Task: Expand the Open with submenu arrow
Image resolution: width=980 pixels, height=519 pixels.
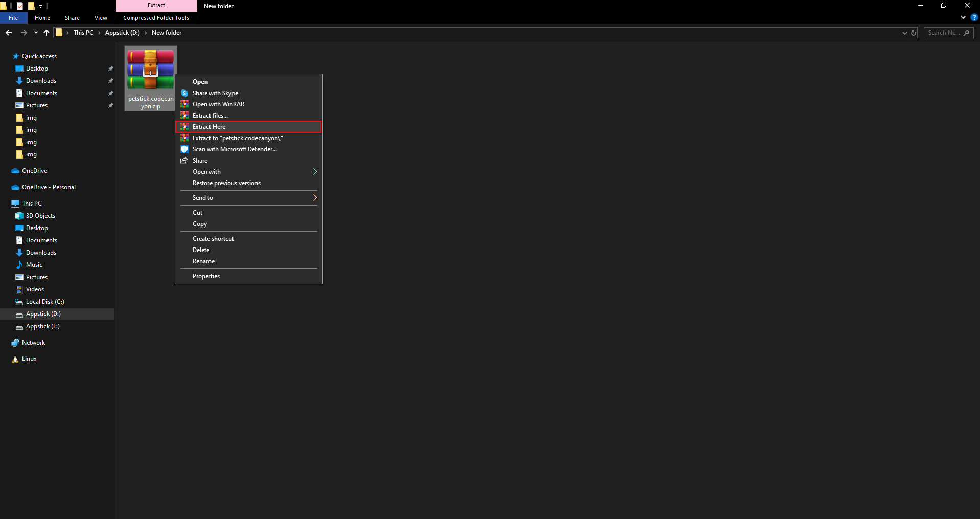Action: 315,172
